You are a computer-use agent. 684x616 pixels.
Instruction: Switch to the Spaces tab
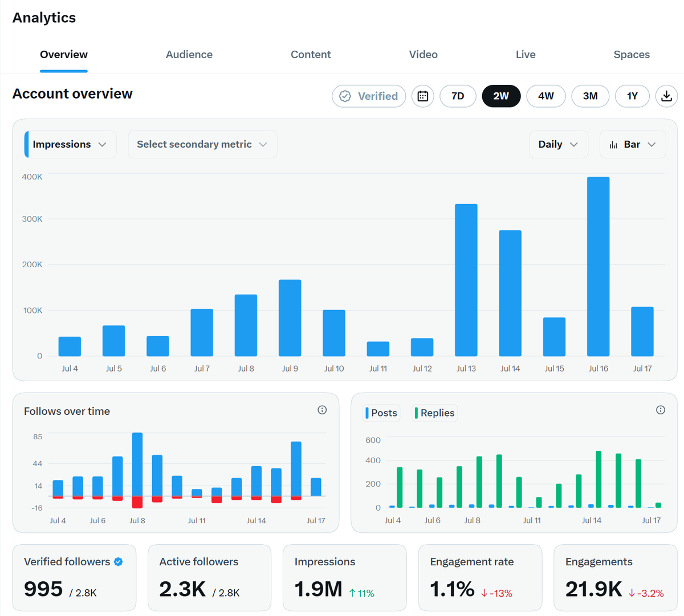pos(632,55)
